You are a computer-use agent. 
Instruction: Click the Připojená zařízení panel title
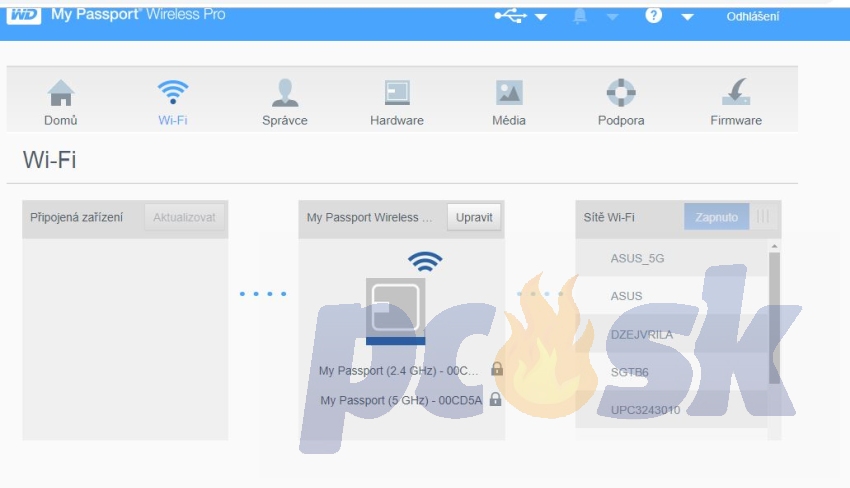(x=76, y=217)
